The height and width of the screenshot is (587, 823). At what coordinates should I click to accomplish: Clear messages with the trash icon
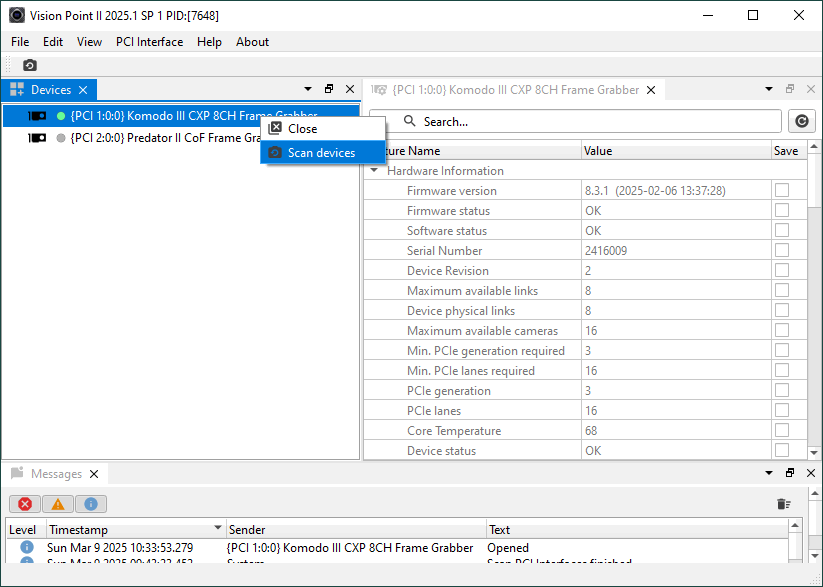pos(784,504)
